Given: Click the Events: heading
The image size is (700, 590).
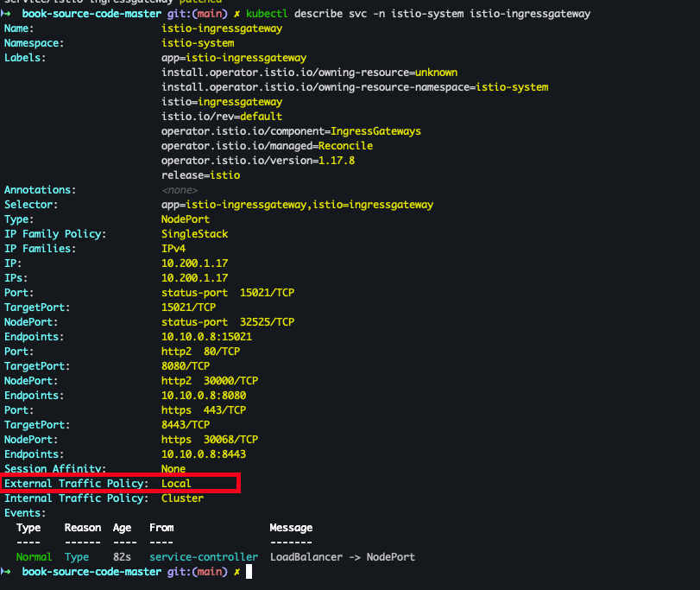Looking at the screenshot, I should tap(25, 513).
